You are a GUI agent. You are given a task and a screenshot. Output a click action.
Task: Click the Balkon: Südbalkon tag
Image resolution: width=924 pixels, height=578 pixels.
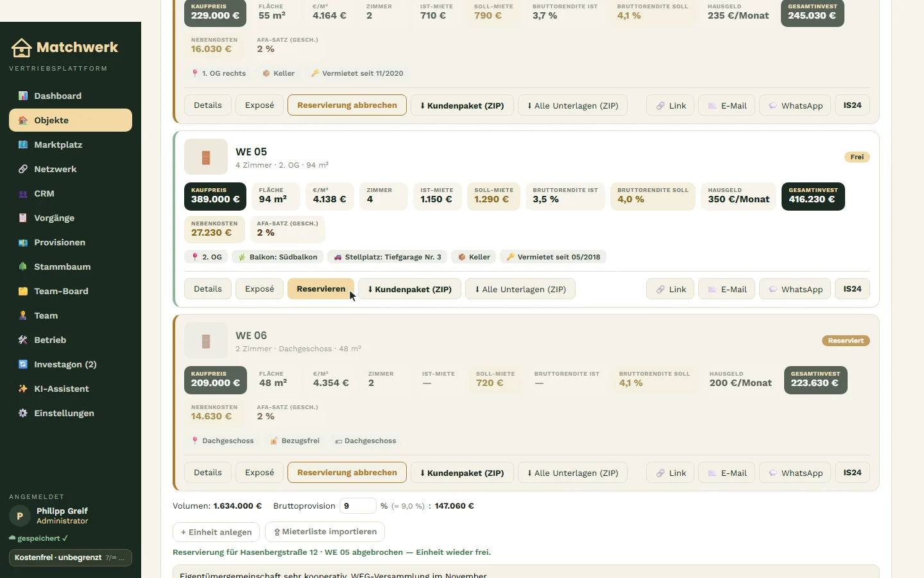pos(278,257)
